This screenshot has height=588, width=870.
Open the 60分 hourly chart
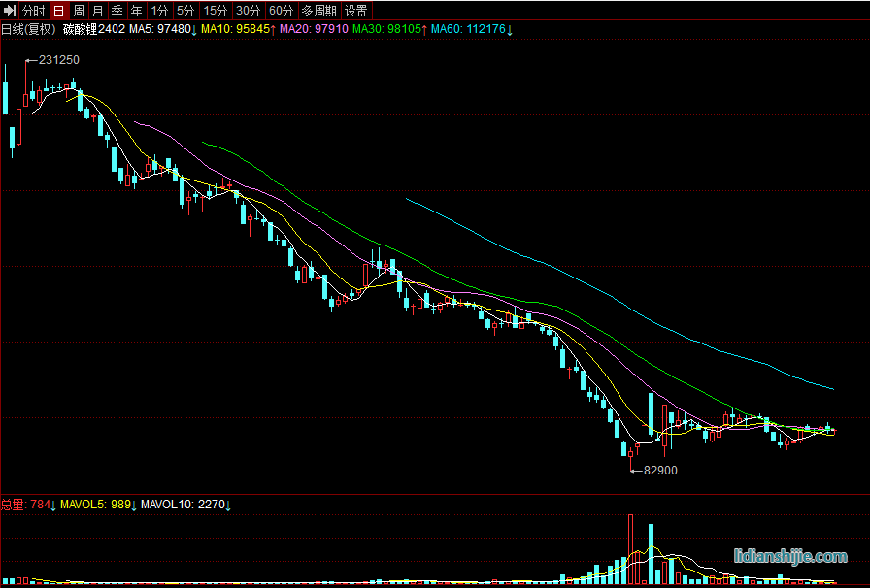pyautogui.click(x=281, y=11)
